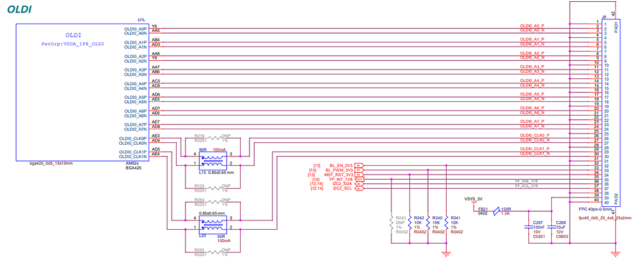Image resolution: width=644 pixels, height=269 pixels.
Task: Select the TP_INT_1V8 output port symbol
Action: coord(359,179)
